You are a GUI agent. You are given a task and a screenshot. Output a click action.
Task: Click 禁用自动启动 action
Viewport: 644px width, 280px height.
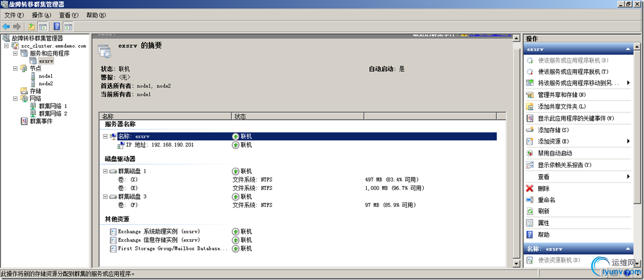tap(555, 153)
